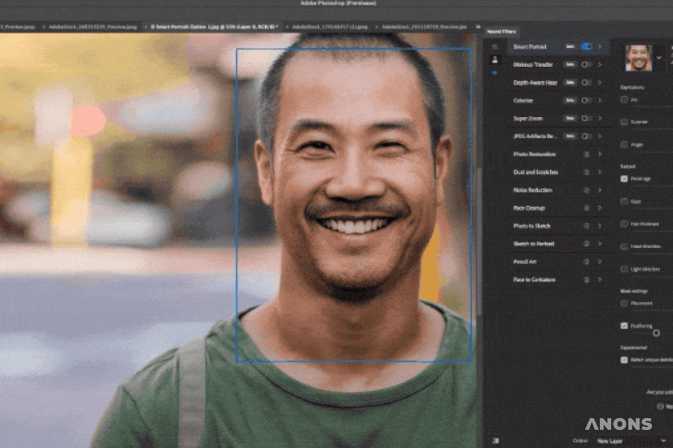Download the Sketch to Portrait filter via cloud icon
Image resolution: width=673 pixels, height=448 pixels.
586,244
